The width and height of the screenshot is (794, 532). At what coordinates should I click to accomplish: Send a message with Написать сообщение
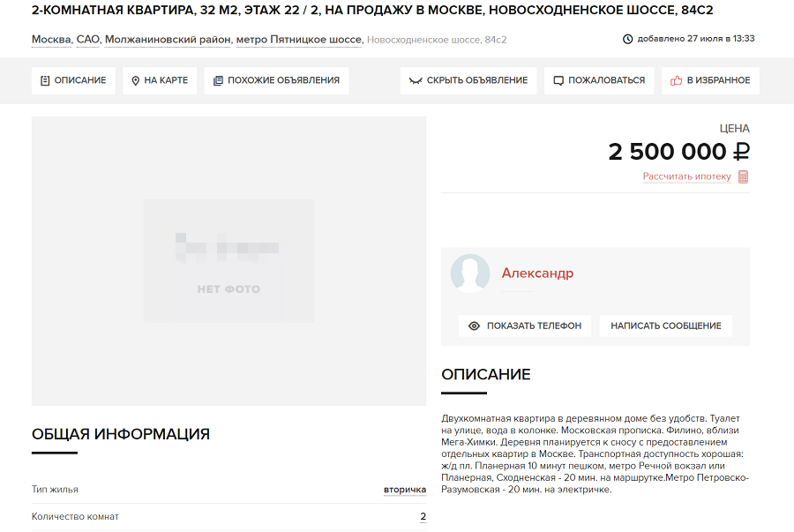[665, 326]
